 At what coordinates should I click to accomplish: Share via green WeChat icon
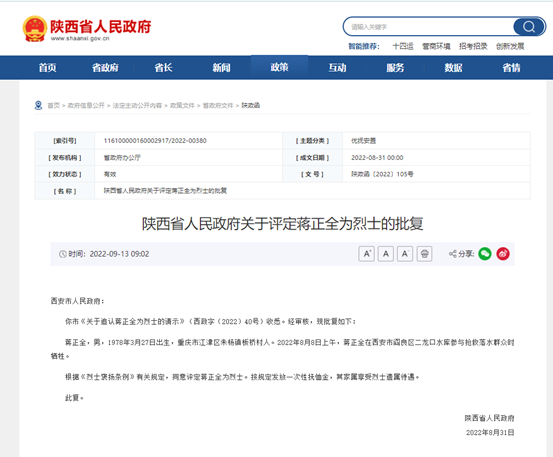[x=485, y=254]
